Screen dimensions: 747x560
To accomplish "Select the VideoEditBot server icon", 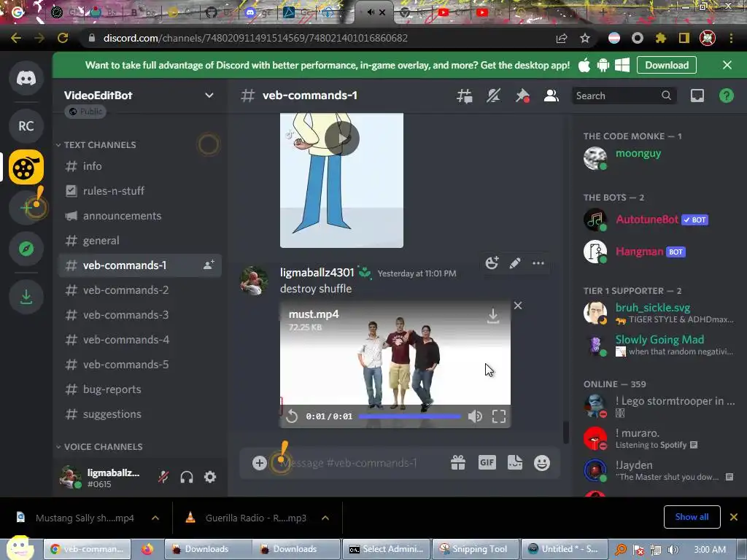I will (x=26, y=168).
